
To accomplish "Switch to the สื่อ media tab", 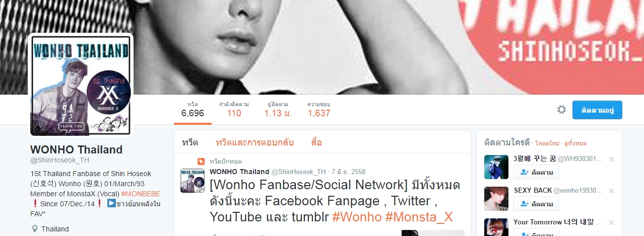I will (x=316, y=142).
